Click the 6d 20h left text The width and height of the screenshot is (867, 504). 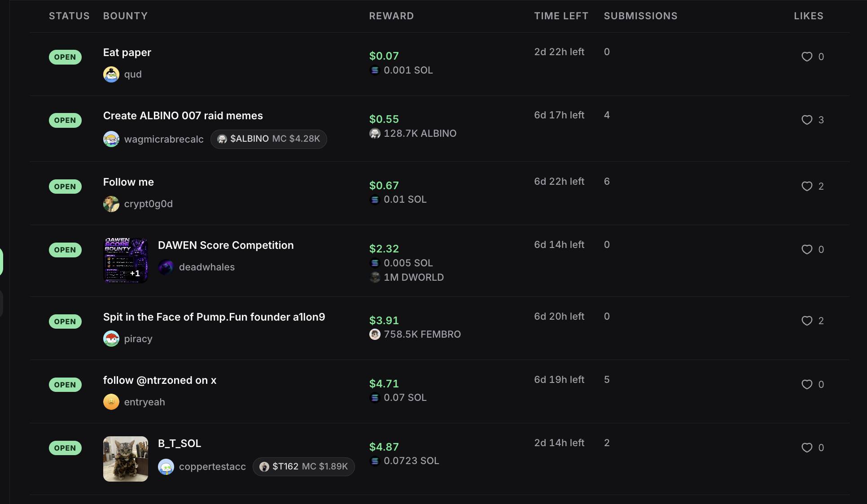click(x=559, y=317)
